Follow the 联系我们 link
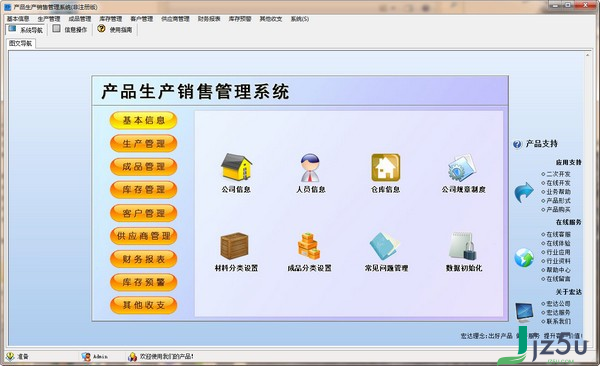This screenshot has width=600, height=366. click(x=558, y=321)
